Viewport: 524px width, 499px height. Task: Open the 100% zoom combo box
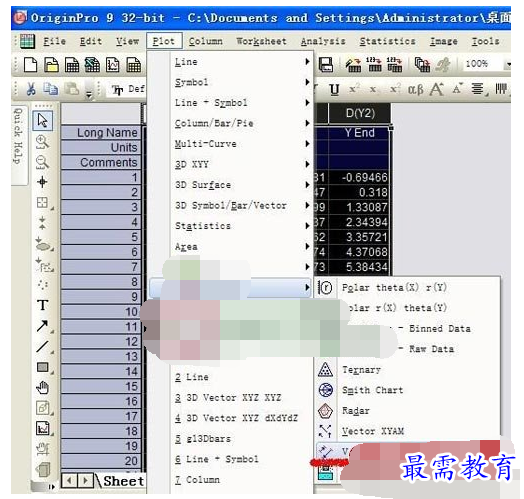pyautogui.click(x=486, y=64)
